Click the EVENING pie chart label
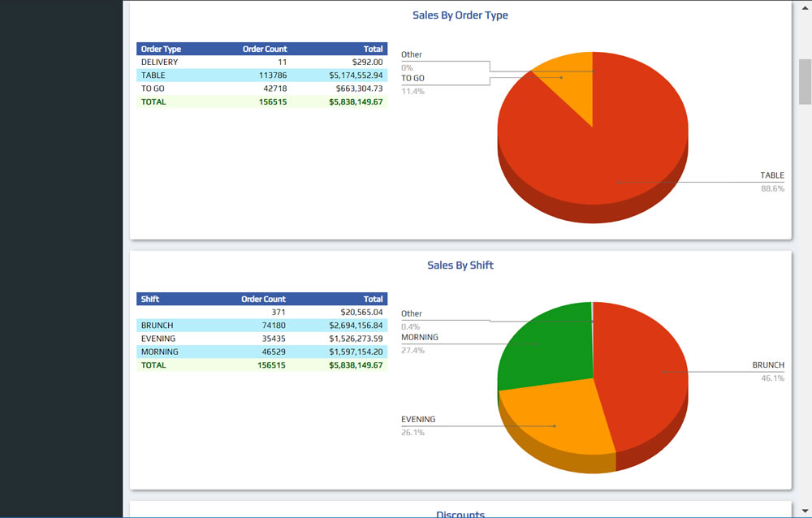Screen dimensions: 812x518 tap(418, 420)
